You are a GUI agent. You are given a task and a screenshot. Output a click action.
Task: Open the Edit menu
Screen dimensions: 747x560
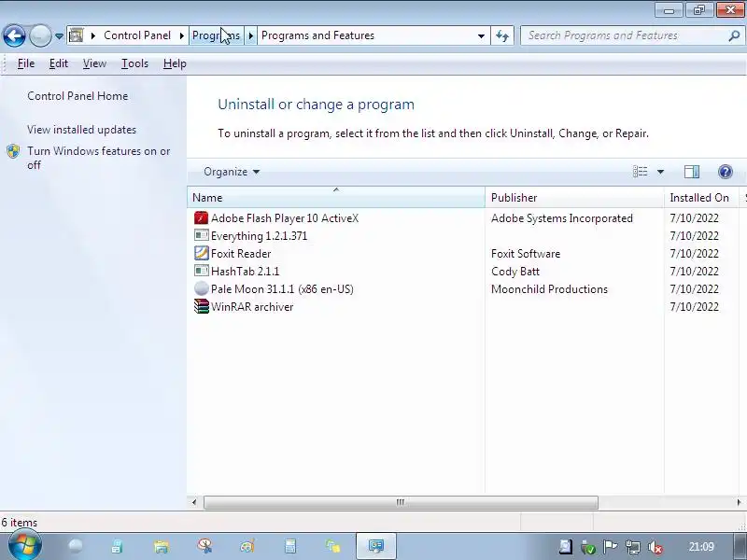pos(59,63)
